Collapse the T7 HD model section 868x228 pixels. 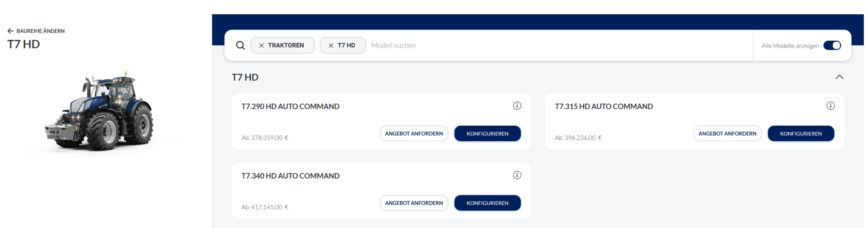839,77
